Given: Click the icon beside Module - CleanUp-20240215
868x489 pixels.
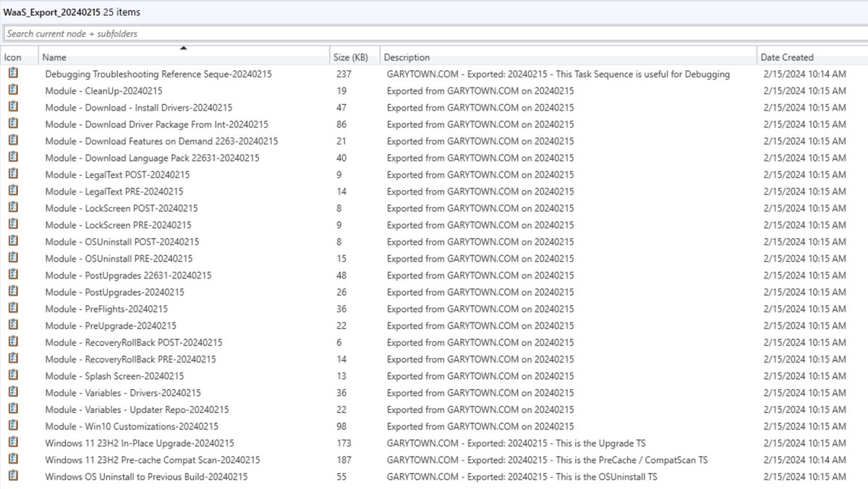Looking at the screenshot, I should [13, 90].
